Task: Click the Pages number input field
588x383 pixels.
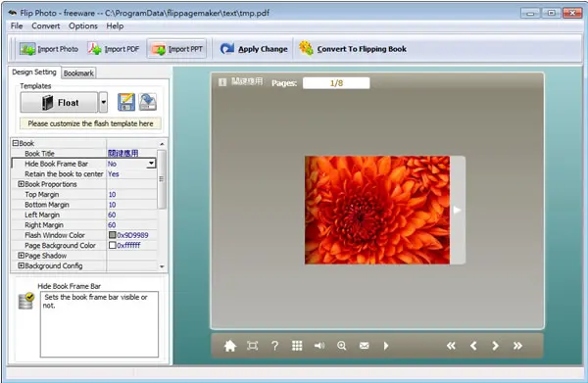Action: pyautogui.click(x=336, y=83)
